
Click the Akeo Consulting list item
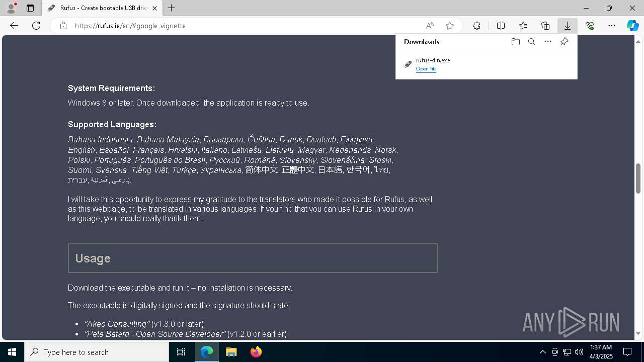pos(144,324)
